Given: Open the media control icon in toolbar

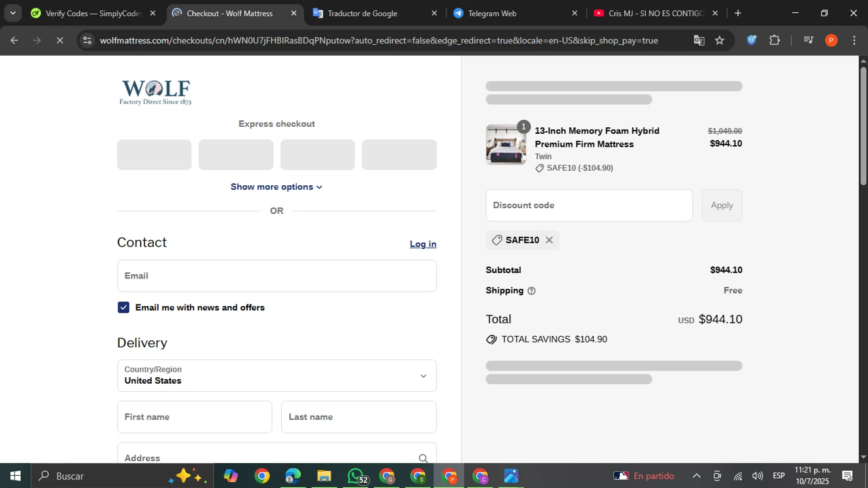Looking at the screenshot, I should (808, 40).
